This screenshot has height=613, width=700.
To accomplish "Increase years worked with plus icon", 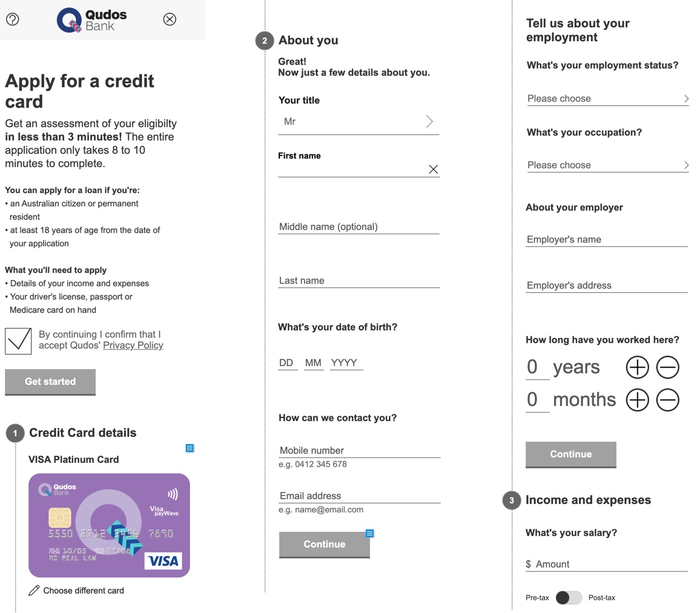I will click(637, 367).
